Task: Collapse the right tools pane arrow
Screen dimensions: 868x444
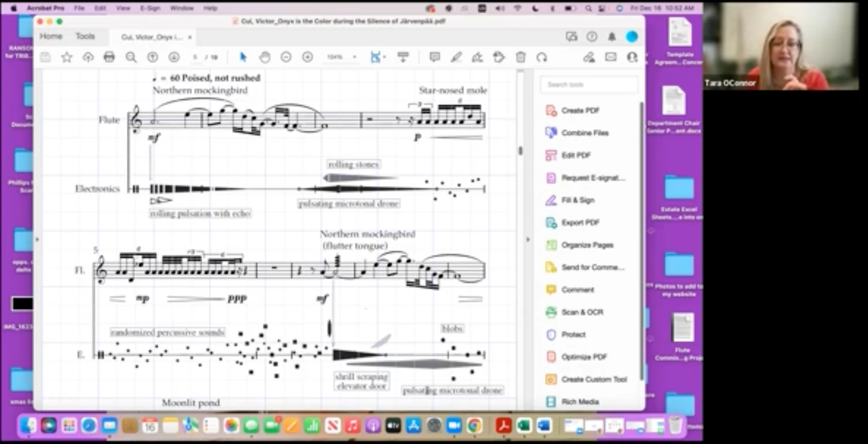Action: 528,240
